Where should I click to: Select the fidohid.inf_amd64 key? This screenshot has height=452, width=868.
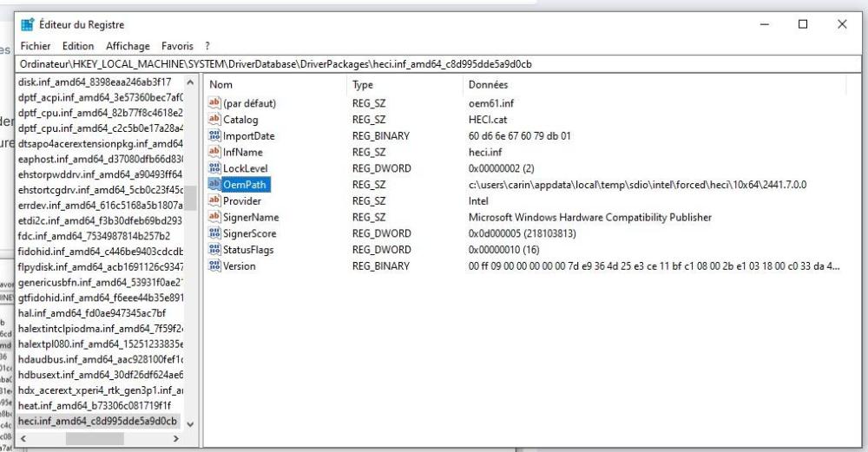point(100,252)
